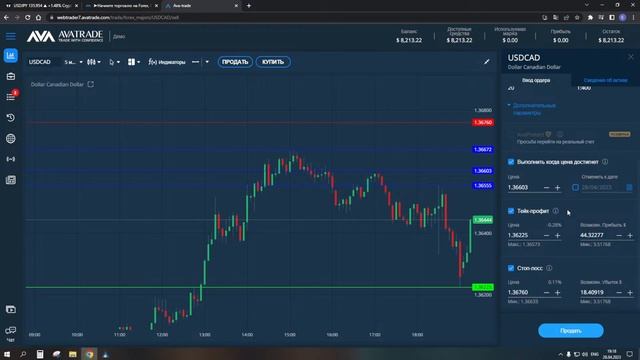Switch to the USDJPY browser tab

click(41, 6)
